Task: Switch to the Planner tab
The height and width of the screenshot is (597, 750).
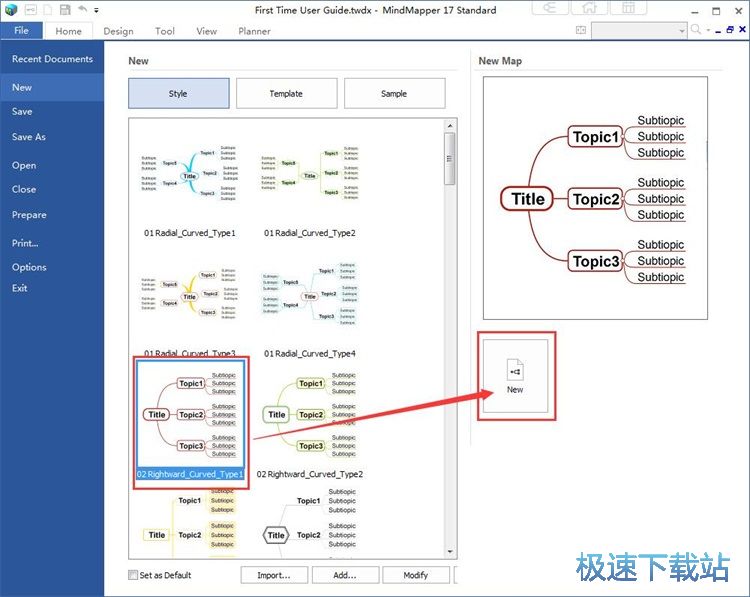Action: 254,31
